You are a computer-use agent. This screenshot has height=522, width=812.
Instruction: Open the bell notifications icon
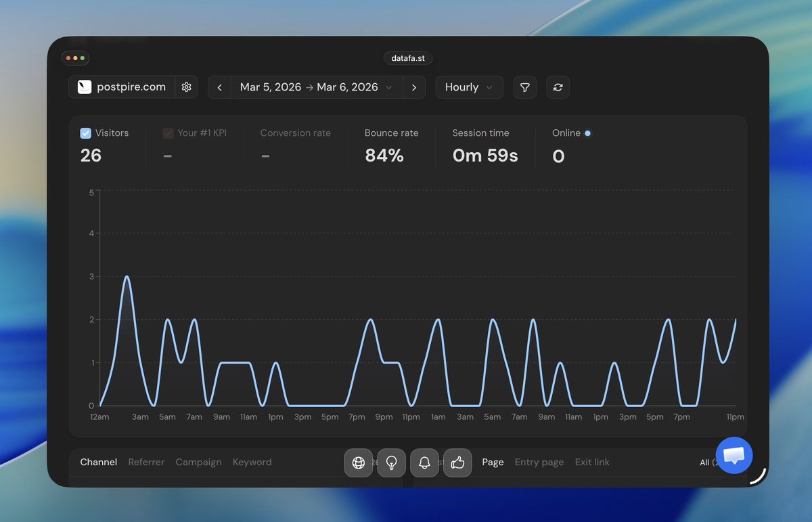(424, 463)
